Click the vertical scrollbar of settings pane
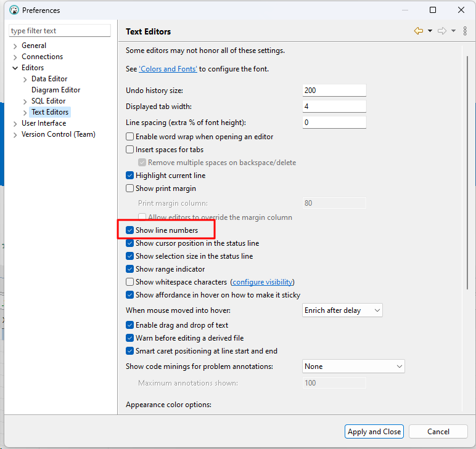Screen dimensions: 476x449 pos(467,173)
